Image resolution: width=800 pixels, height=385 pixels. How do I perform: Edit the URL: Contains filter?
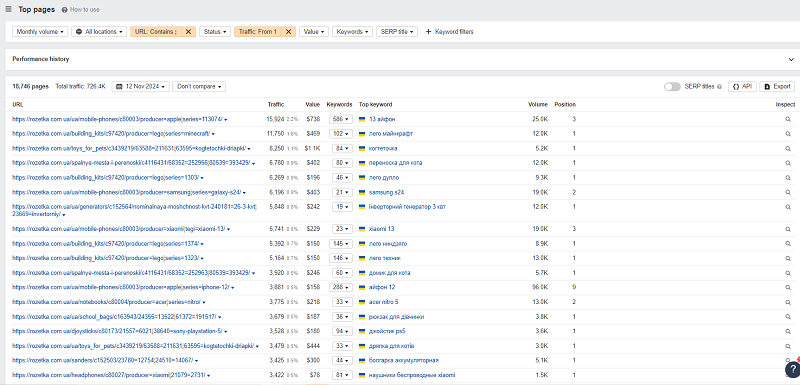point(156,32)
